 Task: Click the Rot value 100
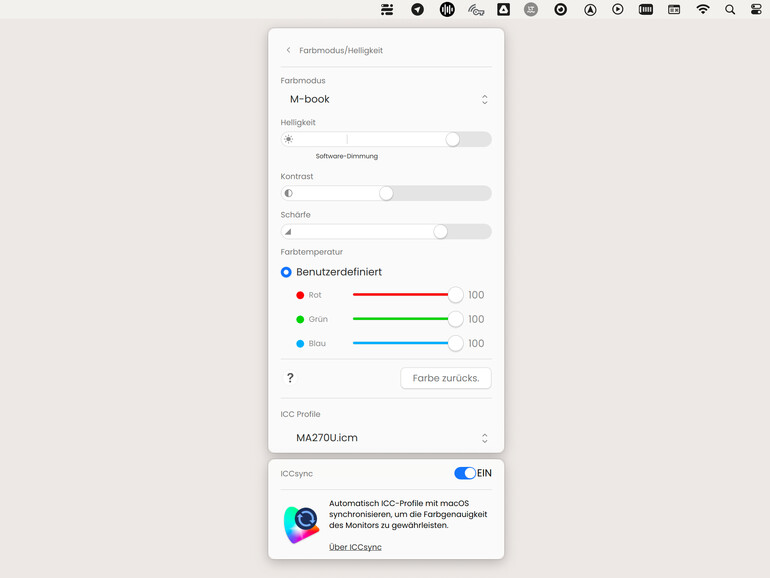pos(476,295)
